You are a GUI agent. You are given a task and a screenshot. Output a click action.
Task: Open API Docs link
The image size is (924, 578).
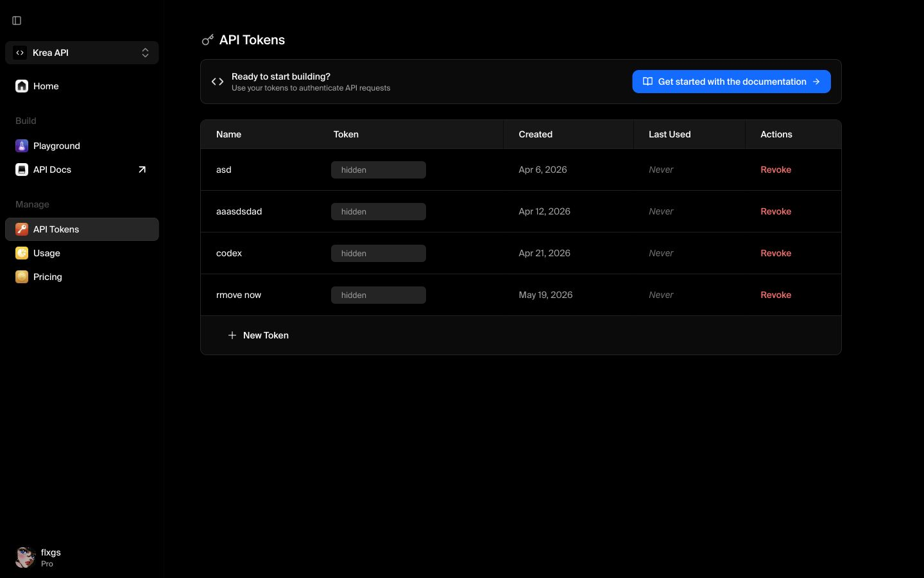(82, 170)
